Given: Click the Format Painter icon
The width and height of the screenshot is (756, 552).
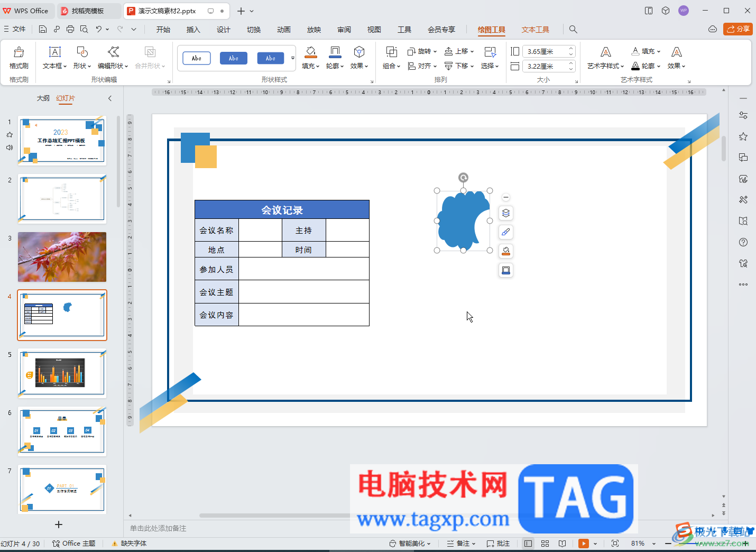Looking at the screenshot, I should point(19,52).
